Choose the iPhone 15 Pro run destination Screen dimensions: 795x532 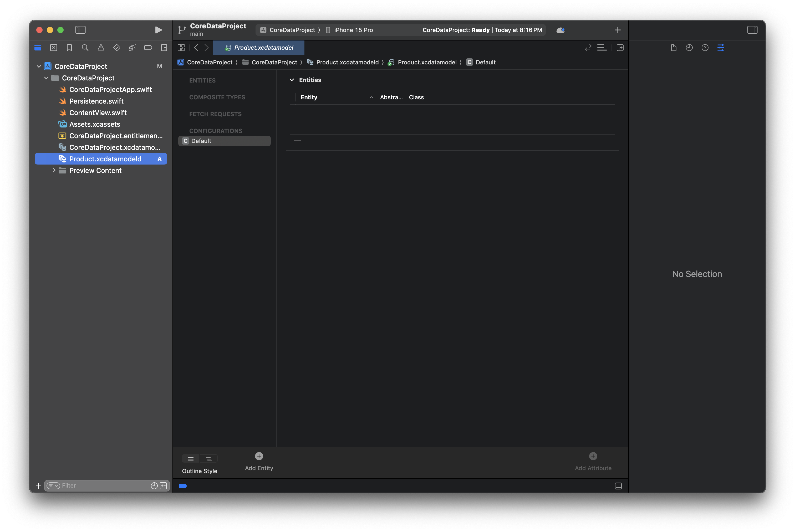(x=353, y=30)
